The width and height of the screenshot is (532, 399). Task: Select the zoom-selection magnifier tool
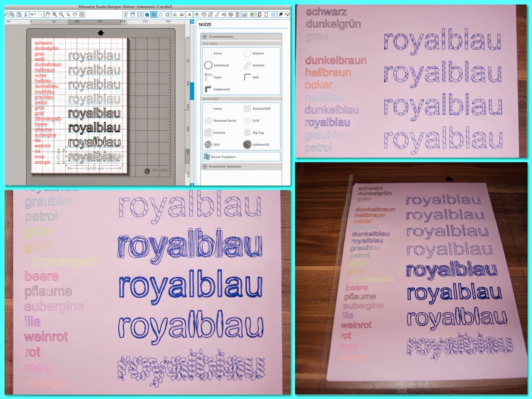tap(68, 14)
